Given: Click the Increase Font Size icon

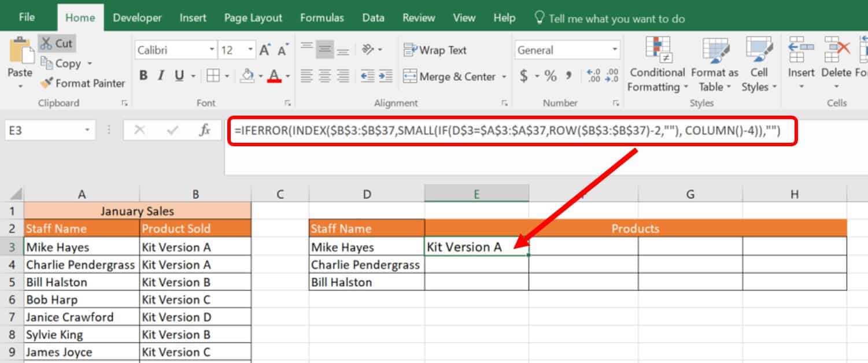Looking at the screenshot, I should (x=265, y=50).
